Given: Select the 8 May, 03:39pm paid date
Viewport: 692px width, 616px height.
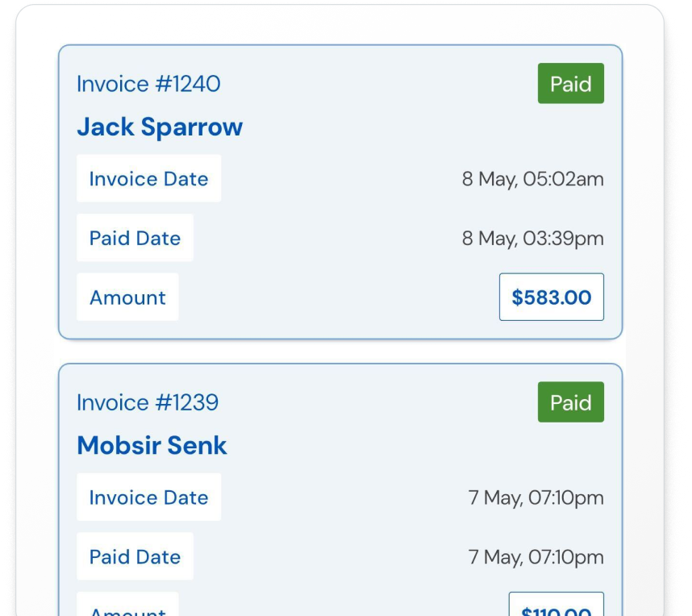Looking at the screenshot, I should 532,239.
